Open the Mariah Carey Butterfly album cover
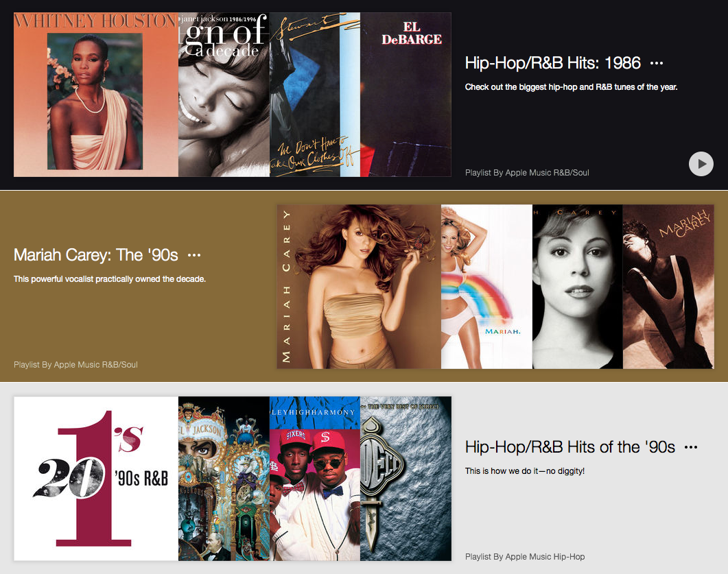728x574 pixels. [x=359, y=287]
